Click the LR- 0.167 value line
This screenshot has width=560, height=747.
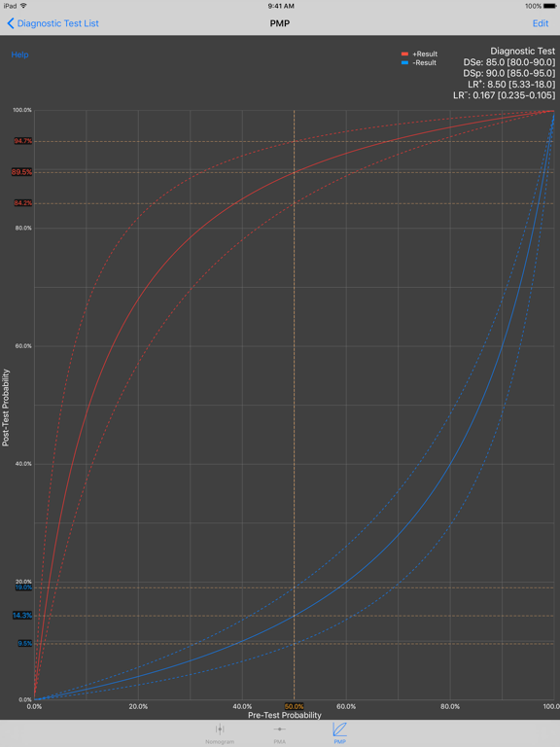point(504,95)
